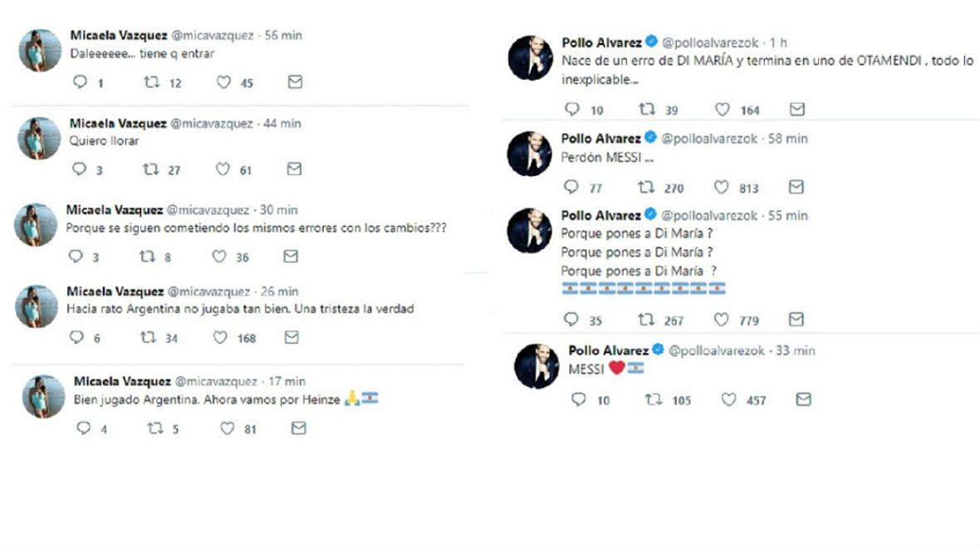Retweet the "Daleeeeee... tiene q entrar" tweet

pyautogui.click(x=151, y=82)
